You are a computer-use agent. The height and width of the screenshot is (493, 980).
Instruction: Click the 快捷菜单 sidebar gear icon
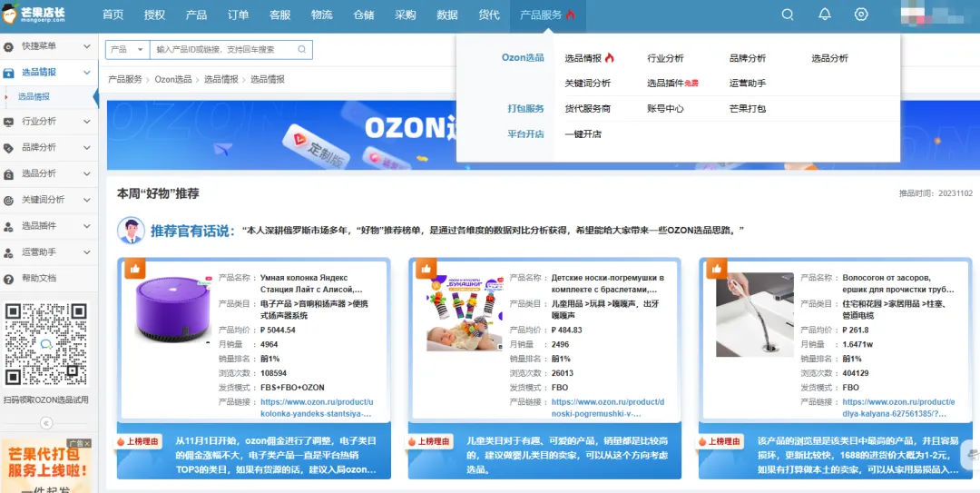(x=9, y=46)
